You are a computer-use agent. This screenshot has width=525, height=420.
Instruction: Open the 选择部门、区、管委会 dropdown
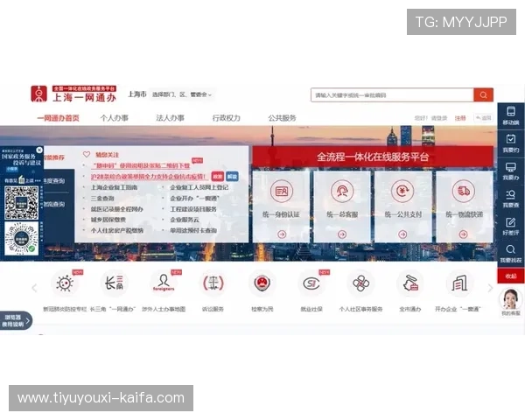tap(182, 94)
